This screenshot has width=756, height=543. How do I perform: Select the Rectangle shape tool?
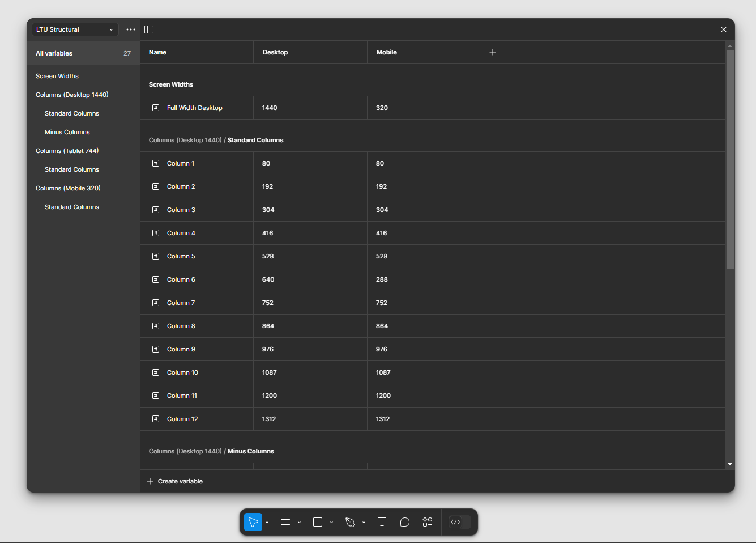click(x=318, y=522)
